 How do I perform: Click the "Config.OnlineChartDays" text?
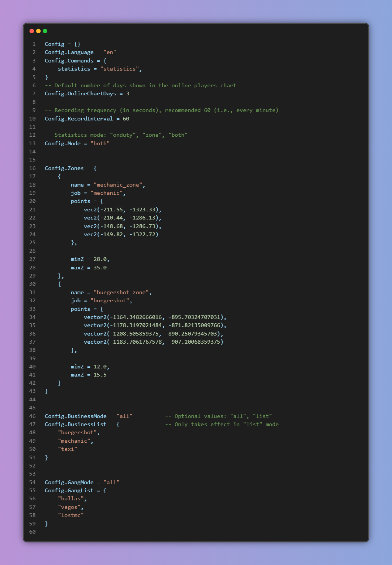click(x=80, y=93)
